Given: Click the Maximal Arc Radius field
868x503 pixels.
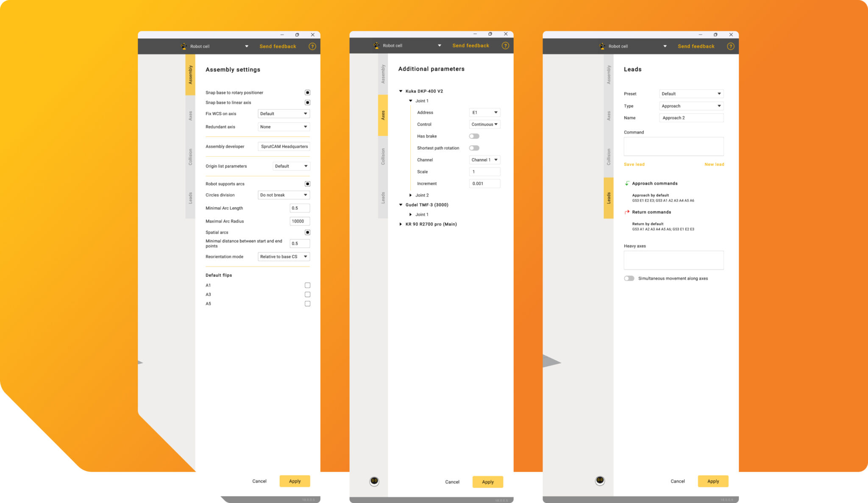Looking at the screenshot, I should tap(300, 221).
